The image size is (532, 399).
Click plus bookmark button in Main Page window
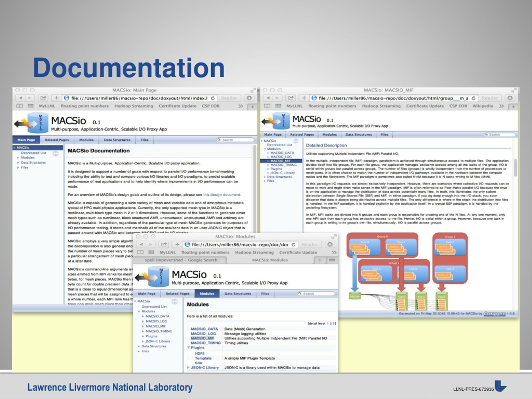point(57,98)
